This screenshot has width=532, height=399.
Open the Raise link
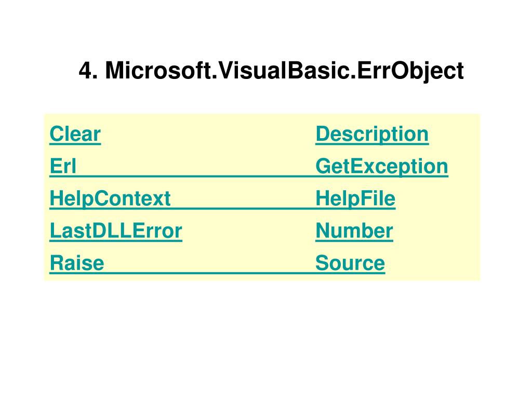coord(77,263)
